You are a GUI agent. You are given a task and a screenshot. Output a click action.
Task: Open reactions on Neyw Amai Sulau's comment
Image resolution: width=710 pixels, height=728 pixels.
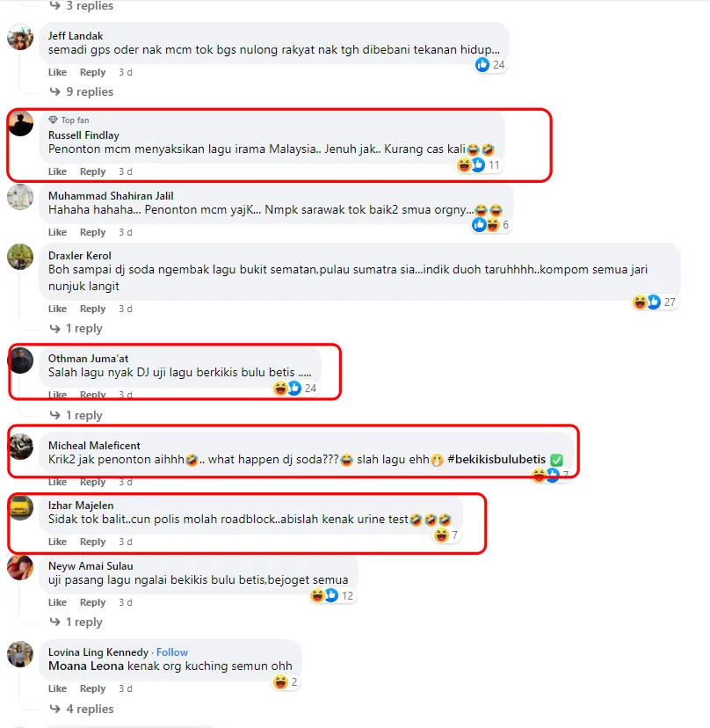pos(332,596)
